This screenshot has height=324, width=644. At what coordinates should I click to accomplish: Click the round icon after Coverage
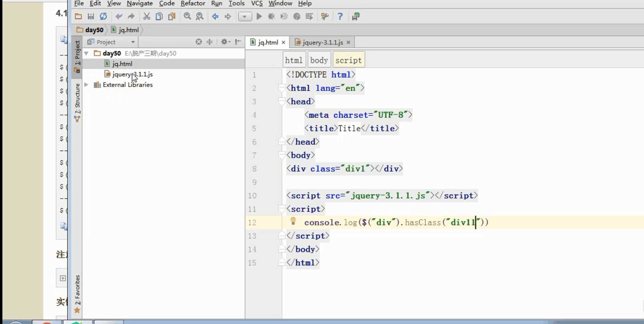pyautogui.click(x=297, y=16)
